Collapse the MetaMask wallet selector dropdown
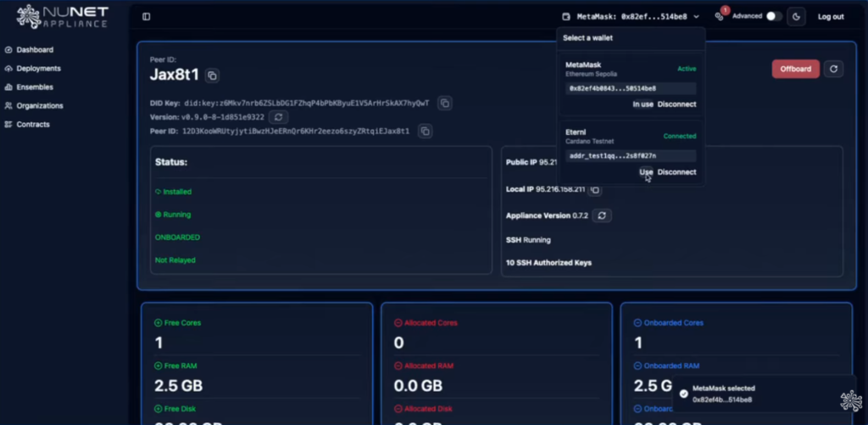 [696, 17]
